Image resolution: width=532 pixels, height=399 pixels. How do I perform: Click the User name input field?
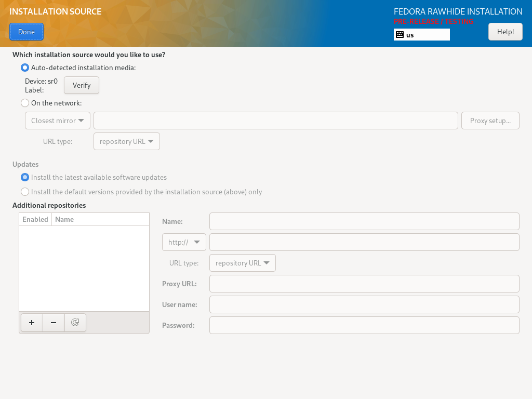point(364,304)
